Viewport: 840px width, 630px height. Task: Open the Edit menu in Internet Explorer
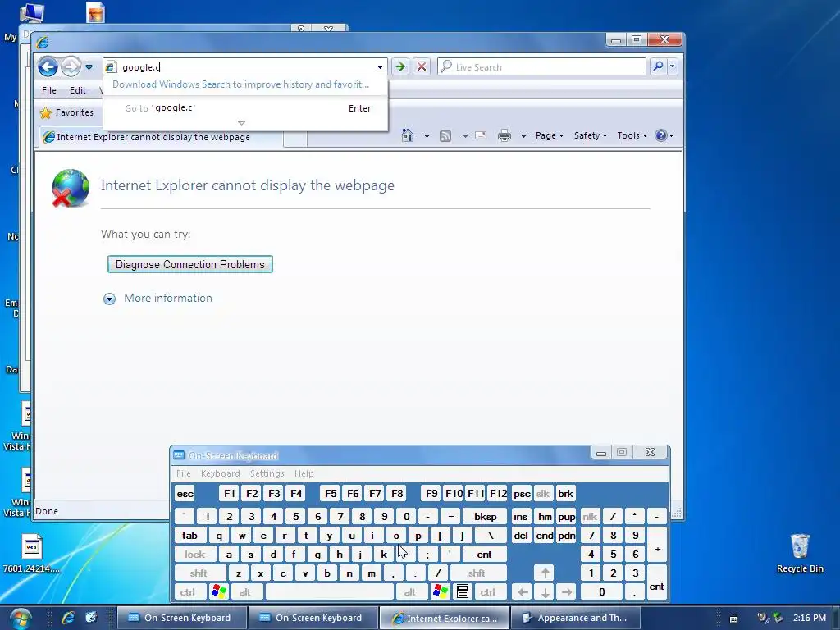point(78,90)
